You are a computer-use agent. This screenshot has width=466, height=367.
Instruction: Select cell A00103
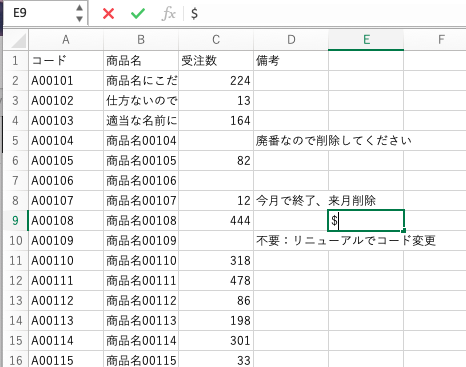point(66,121)
